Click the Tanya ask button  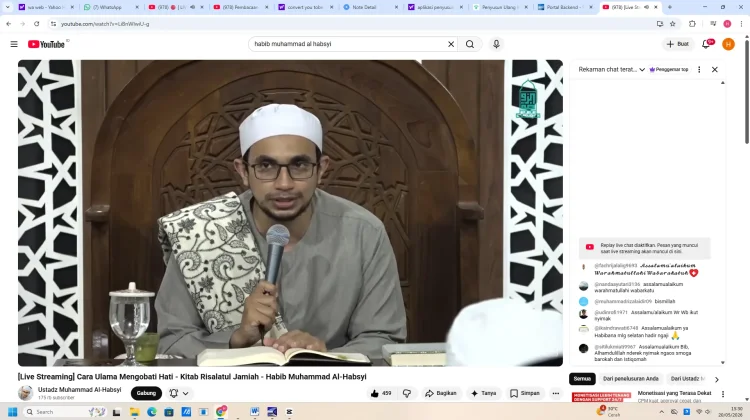tap(483, 393)
